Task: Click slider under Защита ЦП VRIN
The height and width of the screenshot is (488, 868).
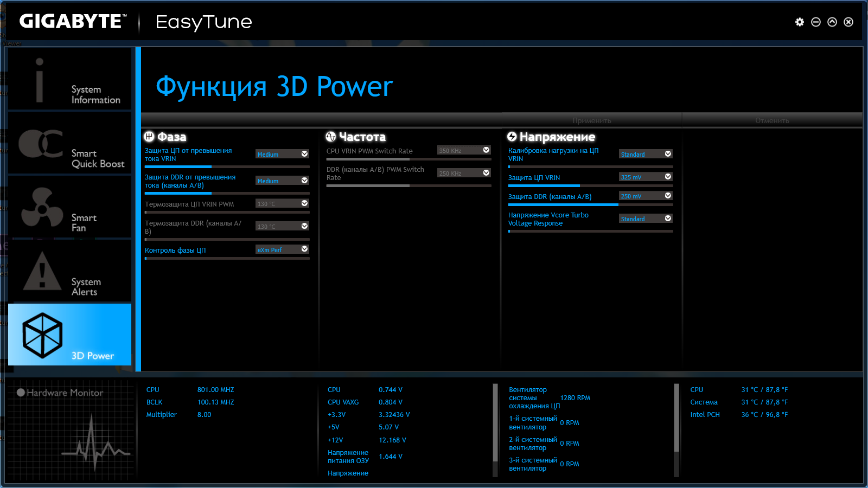Action: pos(591,185)
